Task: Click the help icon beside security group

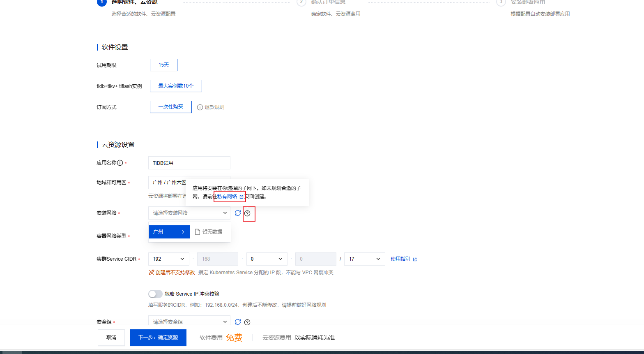Action: [247, 322]
